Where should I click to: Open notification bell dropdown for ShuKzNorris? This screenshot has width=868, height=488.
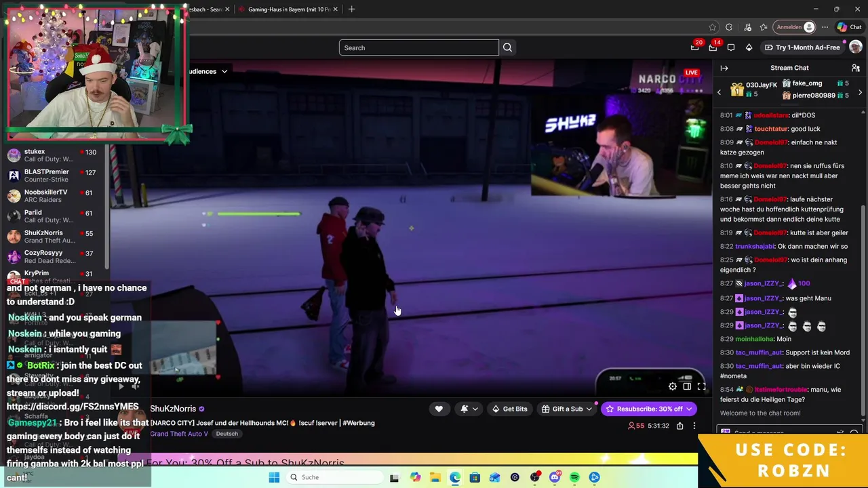coord(469,409)
